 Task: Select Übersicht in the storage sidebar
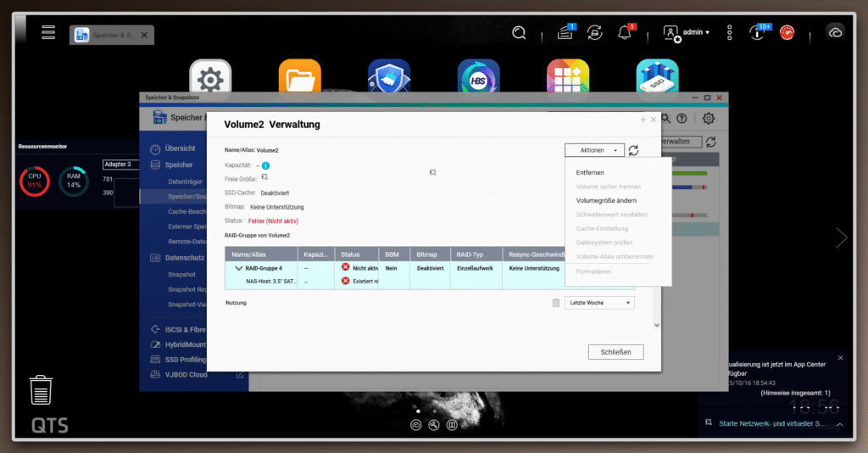pyautogui.click(x=180, y=148)
